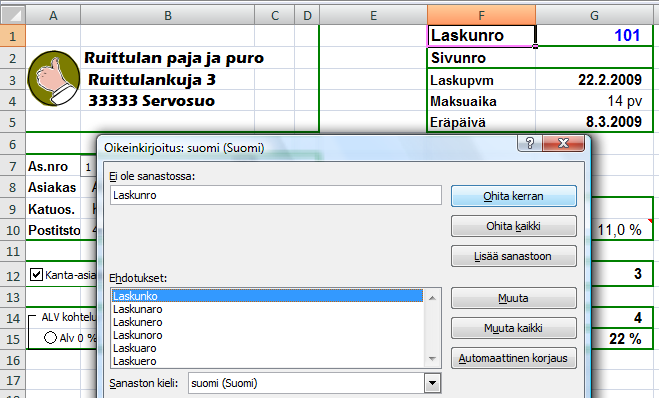Click the Ruittulan paja ja puro text
This screenshot has width=659, height=398.
(x=174, y=58)
